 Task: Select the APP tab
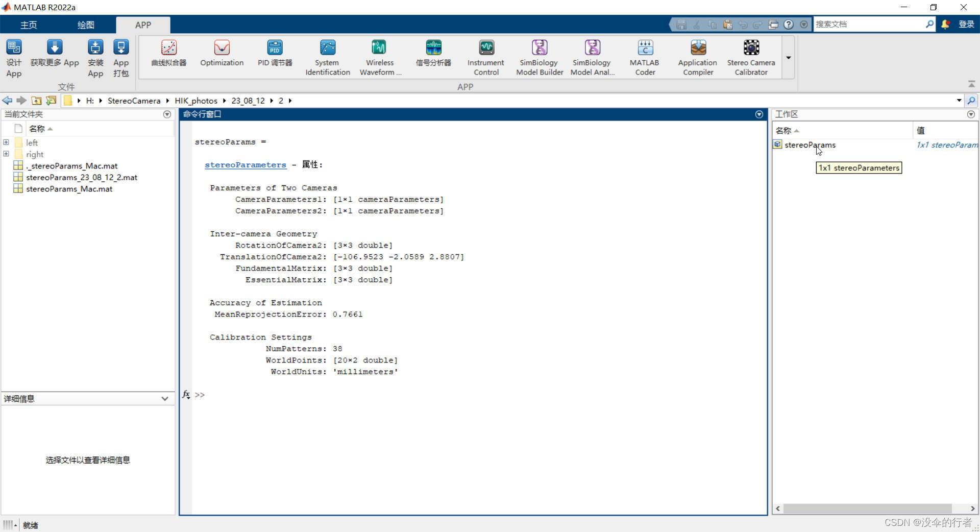coord(143,25)
